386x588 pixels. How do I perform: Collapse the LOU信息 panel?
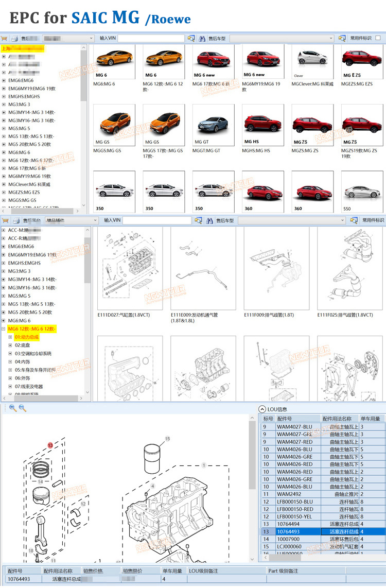[x=262, y=409]
